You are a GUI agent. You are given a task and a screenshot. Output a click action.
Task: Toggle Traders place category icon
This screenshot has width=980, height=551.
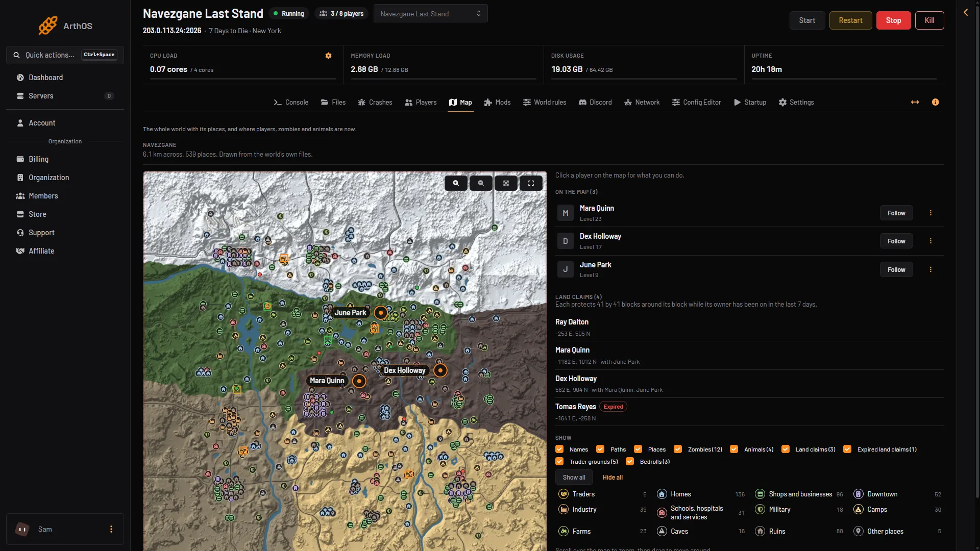(x=563, y=494)
